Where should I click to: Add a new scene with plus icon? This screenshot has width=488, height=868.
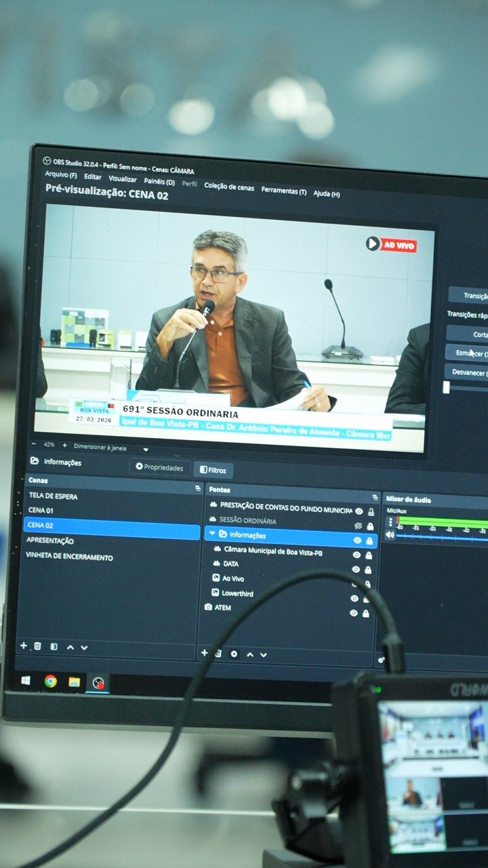tap(23, 646)
